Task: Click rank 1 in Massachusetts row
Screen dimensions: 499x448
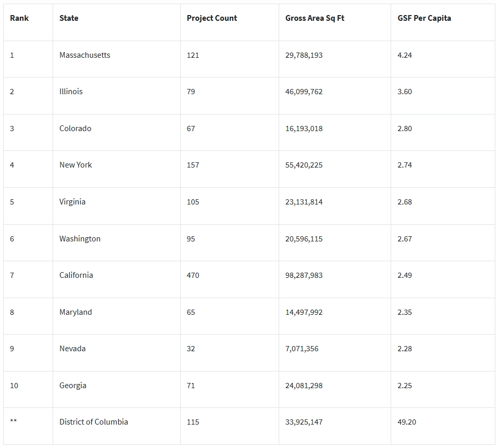Action: (12, 55)
